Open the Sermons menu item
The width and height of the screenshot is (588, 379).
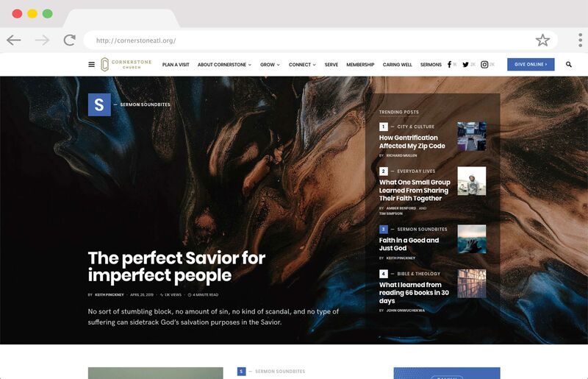[x=431, y=65]
